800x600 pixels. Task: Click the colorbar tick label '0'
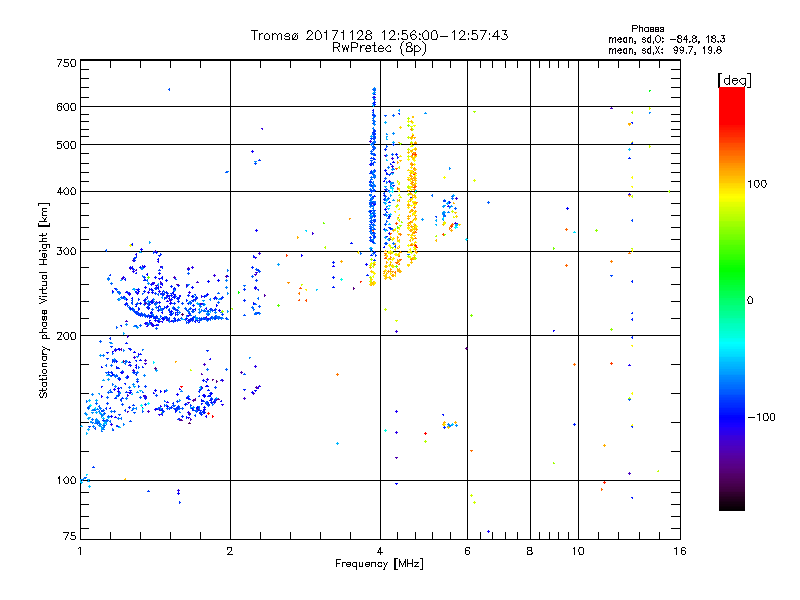tap(750, 301)
